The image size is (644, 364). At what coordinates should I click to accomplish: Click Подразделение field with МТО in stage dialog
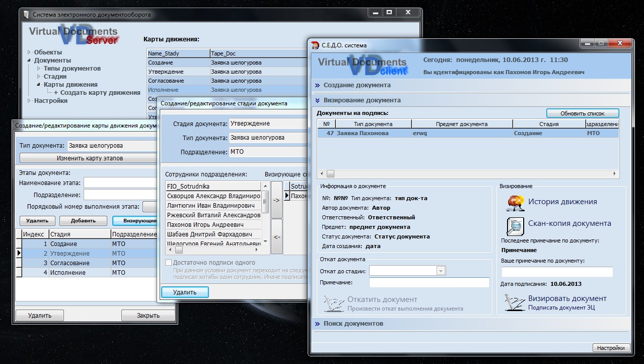(x=268, y=152)
